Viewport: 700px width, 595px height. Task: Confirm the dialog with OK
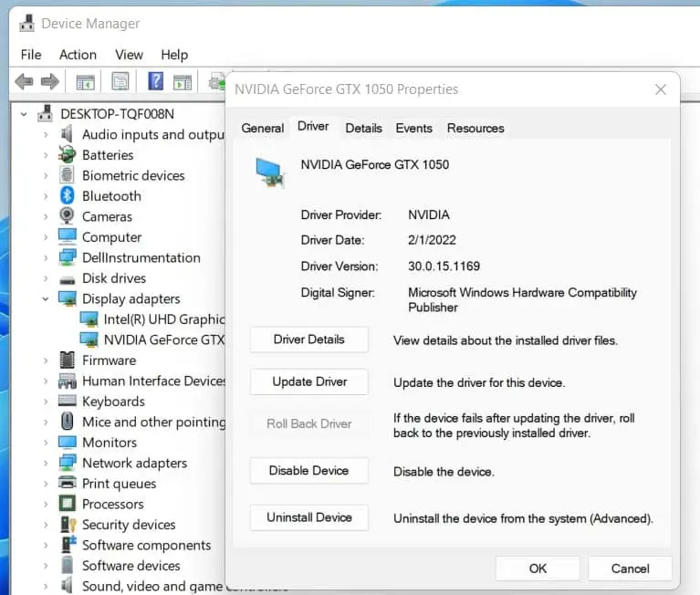point(538,569)
